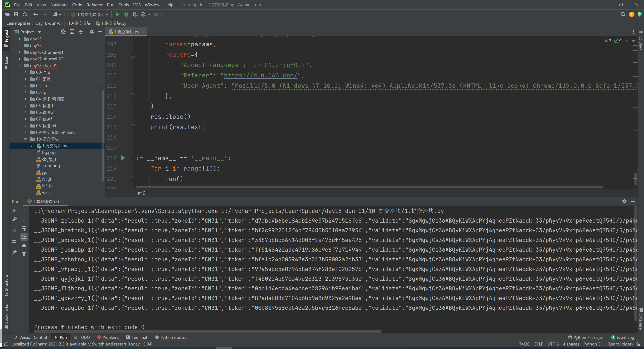The height and width of the screenshot is (349, 644).
Task: Expand the day13 folder
Action: (x=19, y=39)
